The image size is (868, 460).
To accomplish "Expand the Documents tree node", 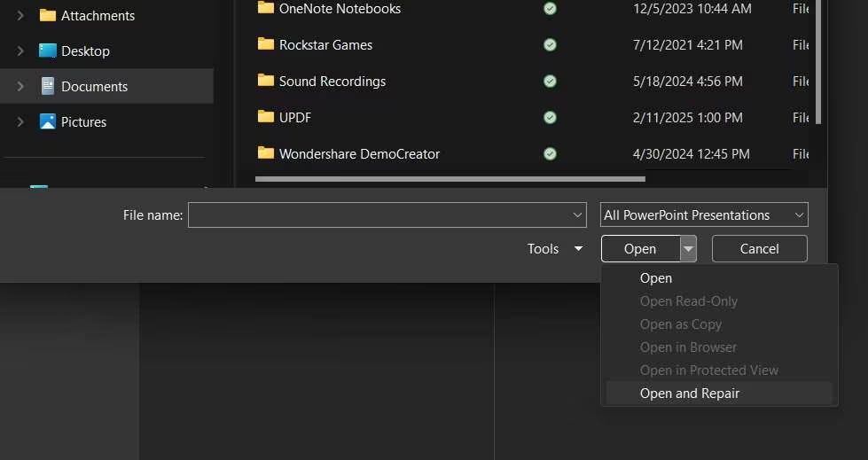I will [x=20, y=86].
